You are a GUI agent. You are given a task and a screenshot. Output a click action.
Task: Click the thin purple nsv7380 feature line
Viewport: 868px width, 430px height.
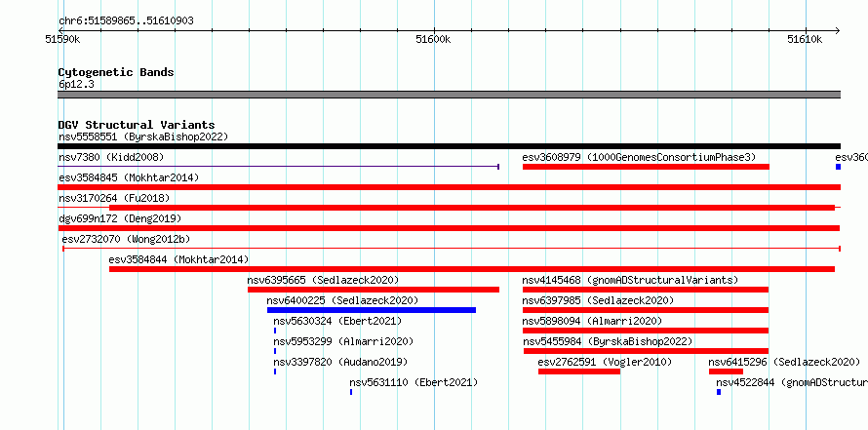(279, 166)
